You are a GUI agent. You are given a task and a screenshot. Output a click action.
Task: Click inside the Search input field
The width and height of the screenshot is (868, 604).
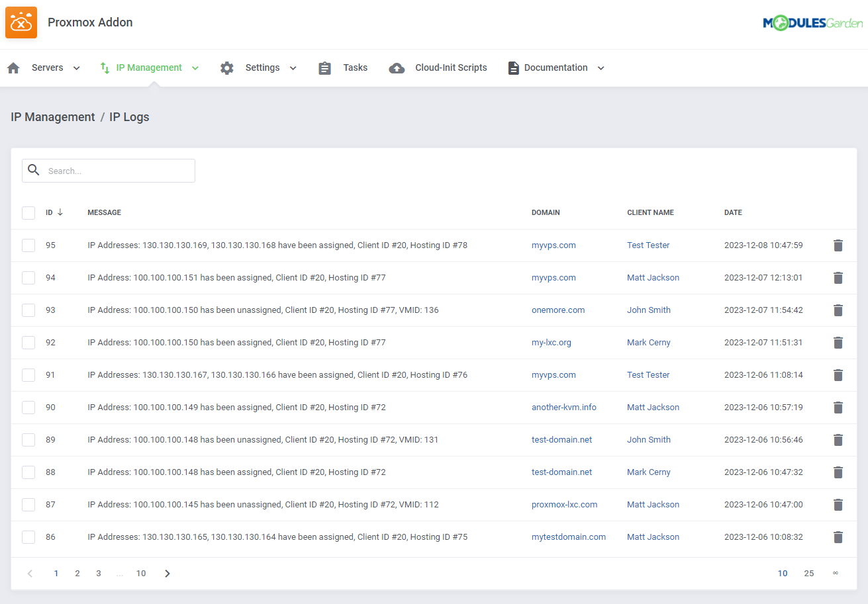click(x=109, y=171)
